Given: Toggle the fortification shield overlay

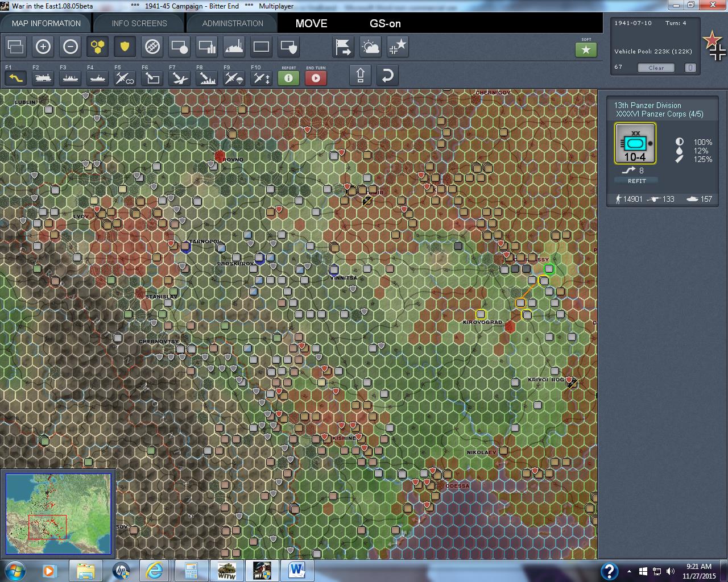Looking at the screenshot, I should click(289, 47).
